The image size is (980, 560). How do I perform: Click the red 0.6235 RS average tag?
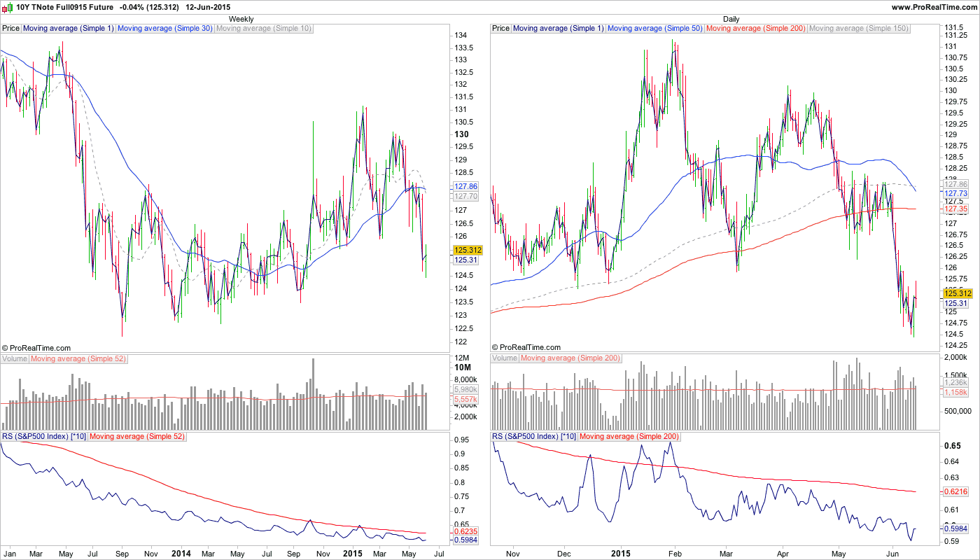pos(465,531)
